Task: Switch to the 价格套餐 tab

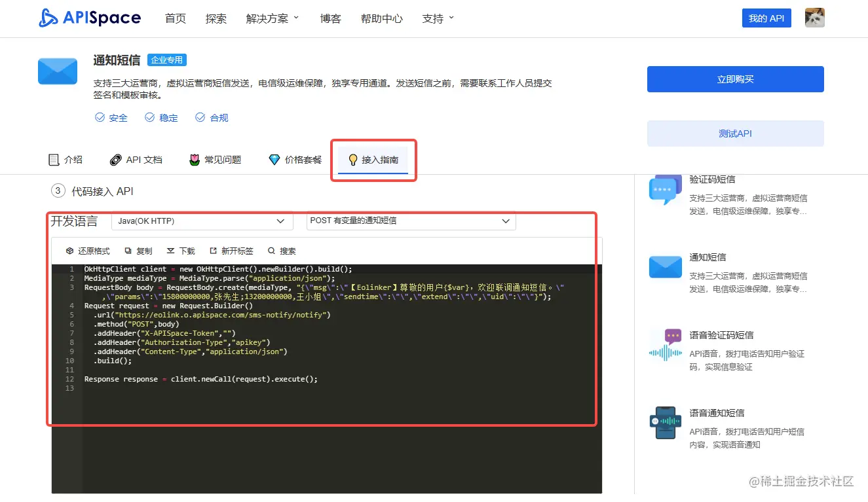Action: (295, 160)
